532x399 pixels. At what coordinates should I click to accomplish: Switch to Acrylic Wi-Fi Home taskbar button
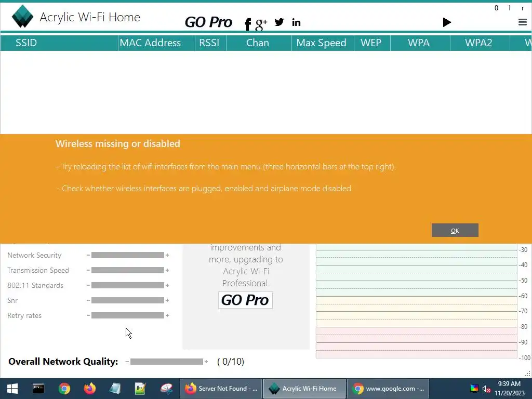coord(304,389)
